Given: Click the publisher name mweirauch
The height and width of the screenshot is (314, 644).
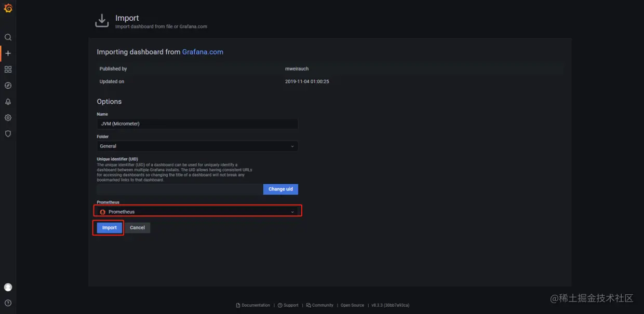Looking at the screenshot, I should click(297, 69).
